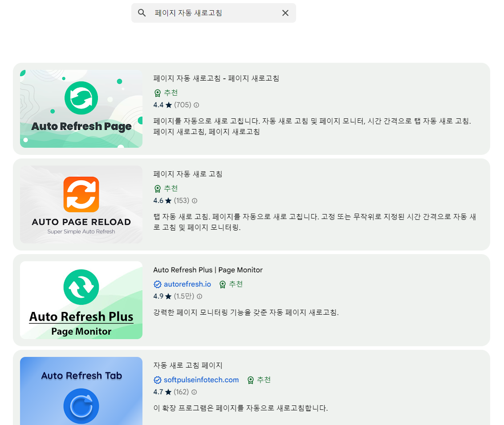Open the AUTO PAGE RELOAD thumbnail
This screenshot has height=425, width=504.
pos(81,204)
